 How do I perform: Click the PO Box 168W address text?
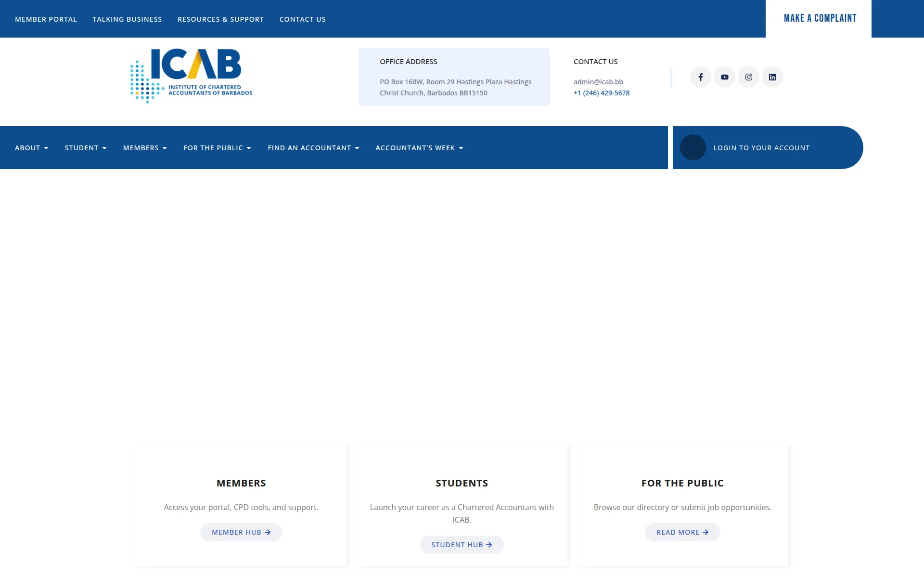tap(456, 87)
